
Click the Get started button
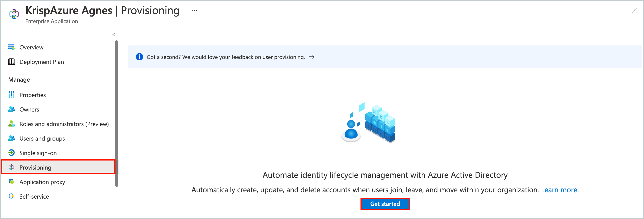[x=385, y=204]
